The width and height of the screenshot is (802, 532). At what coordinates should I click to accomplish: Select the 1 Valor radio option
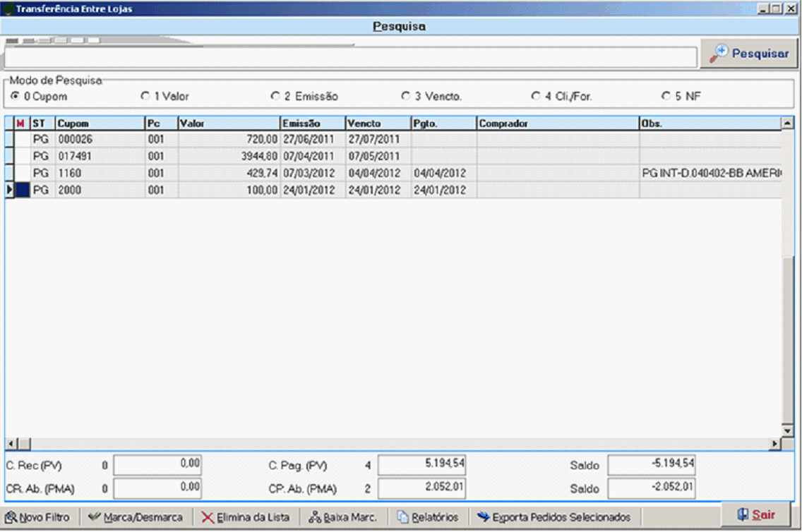[145, 96]
